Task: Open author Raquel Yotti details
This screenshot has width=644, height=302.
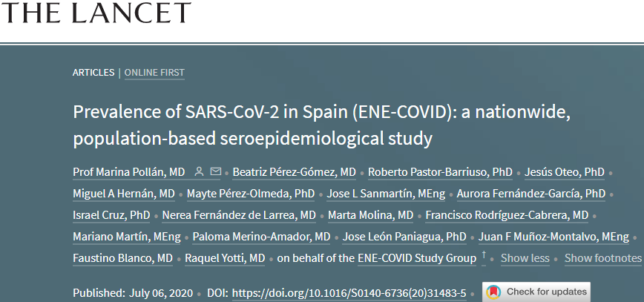Action: click(225, 258)
